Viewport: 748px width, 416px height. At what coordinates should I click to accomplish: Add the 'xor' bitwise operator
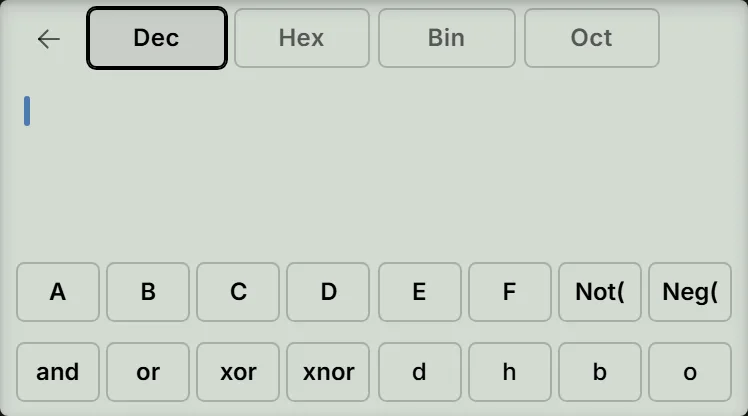[x=238, y=372]
